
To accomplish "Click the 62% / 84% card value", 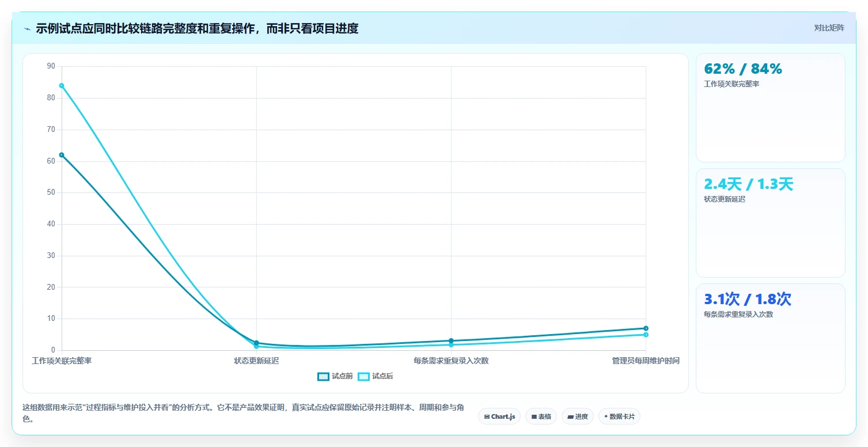I will pyautogui.click(x=743, y=69).
